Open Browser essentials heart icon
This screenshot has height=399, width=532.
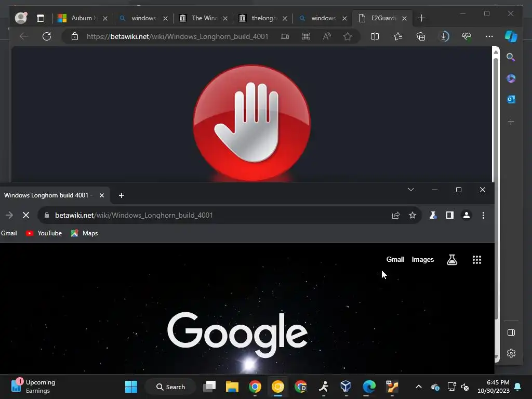coord(467,36)
